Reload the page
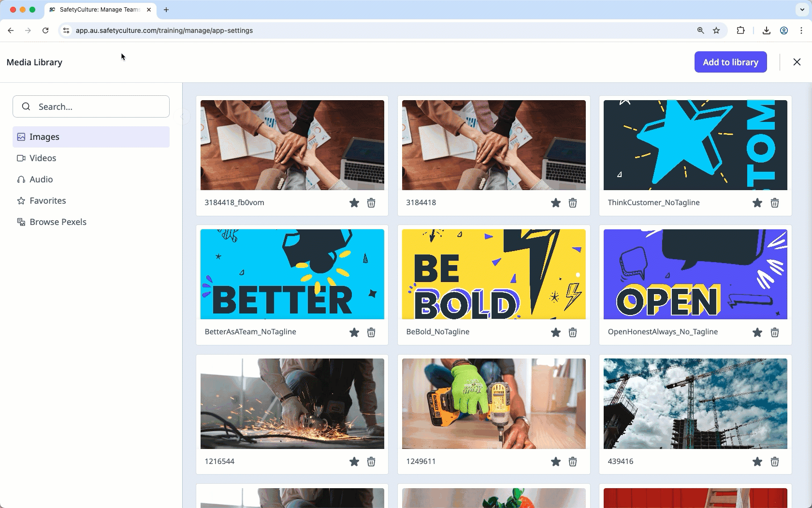This screenshot has width=812, height=508. pos(45,30)
